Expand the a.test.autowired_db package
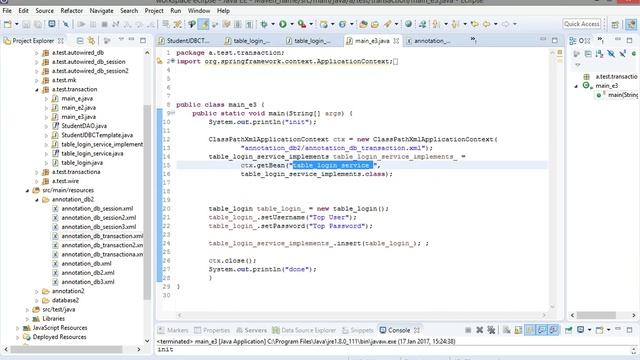Viewport: 640px width, 360px height. pos(37,53)
